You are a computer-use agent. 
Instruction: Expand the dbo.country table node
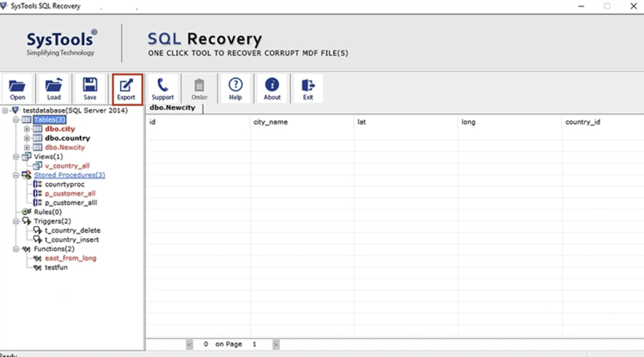coord(26,138)
